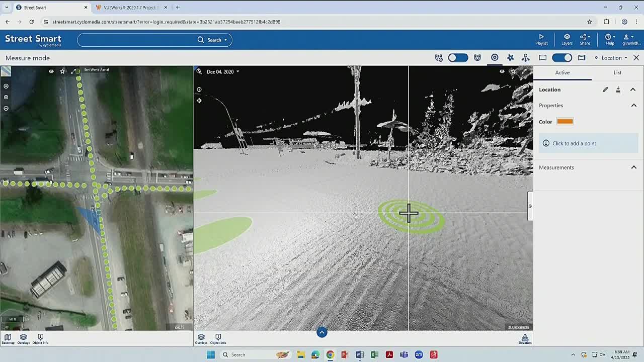Click the magnet snapping icon
The width and height of the screenshot is (644, 362).
coord(477,58)
